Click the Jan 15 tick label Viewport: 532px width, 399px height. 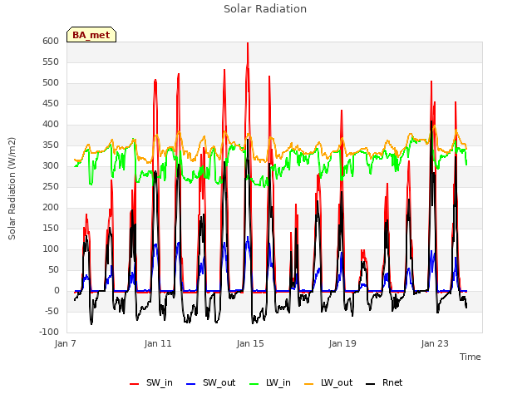click(x=250, y=343)
